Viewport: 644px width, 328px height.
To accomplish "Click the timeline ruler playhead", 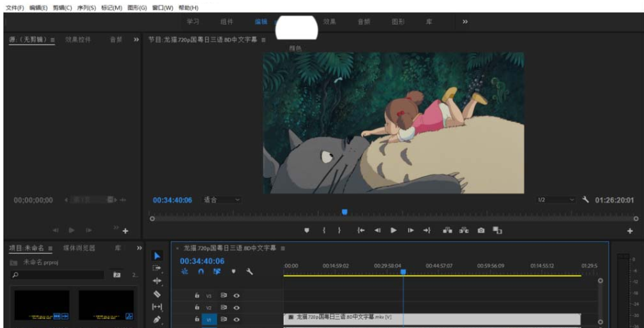I will (x=403, y=272).
